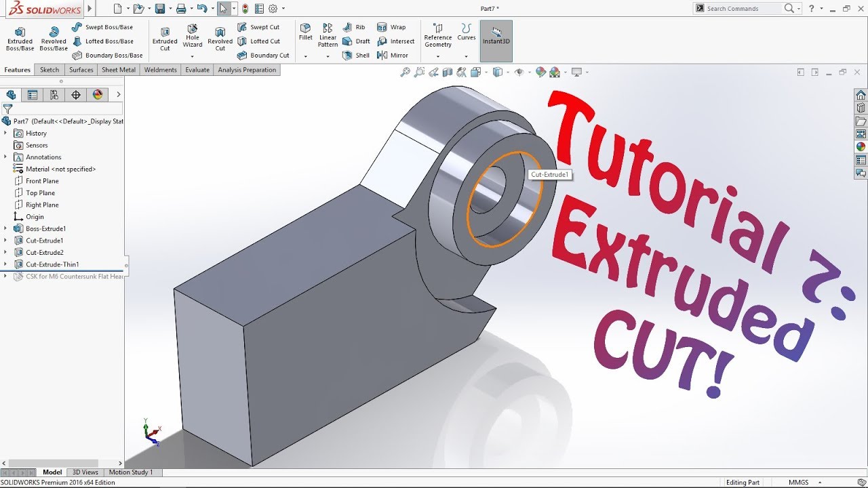Open the Analysis Preparation tab
The image size is (868, 488).
tap(247, 70)
